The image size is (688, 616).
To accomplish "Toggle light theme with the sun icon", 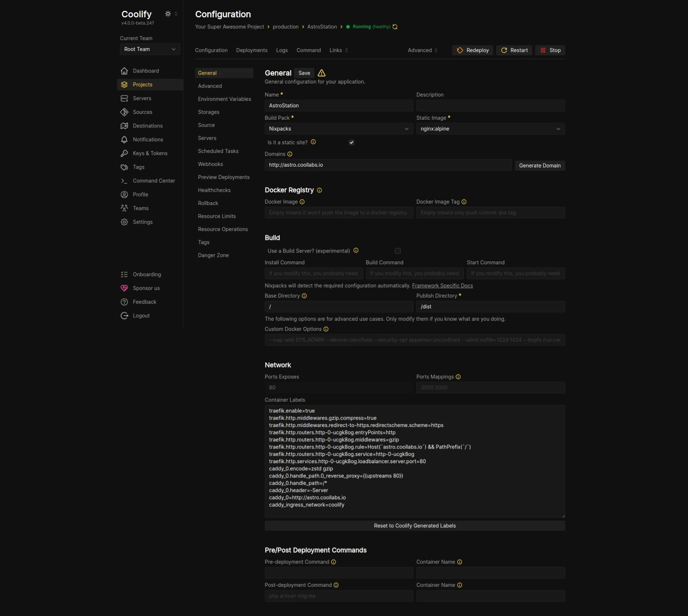I will (168, 13).
